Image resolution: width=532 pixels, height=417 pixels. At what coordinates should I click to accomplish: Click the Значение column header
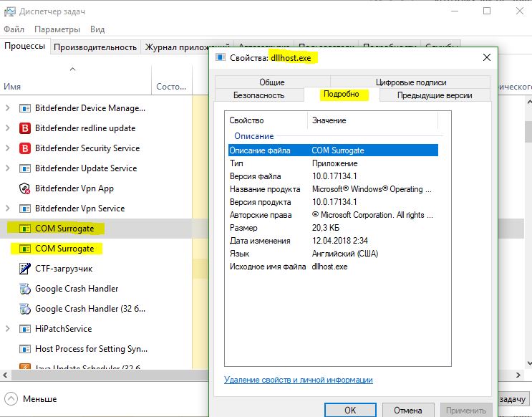click(372, 120)
